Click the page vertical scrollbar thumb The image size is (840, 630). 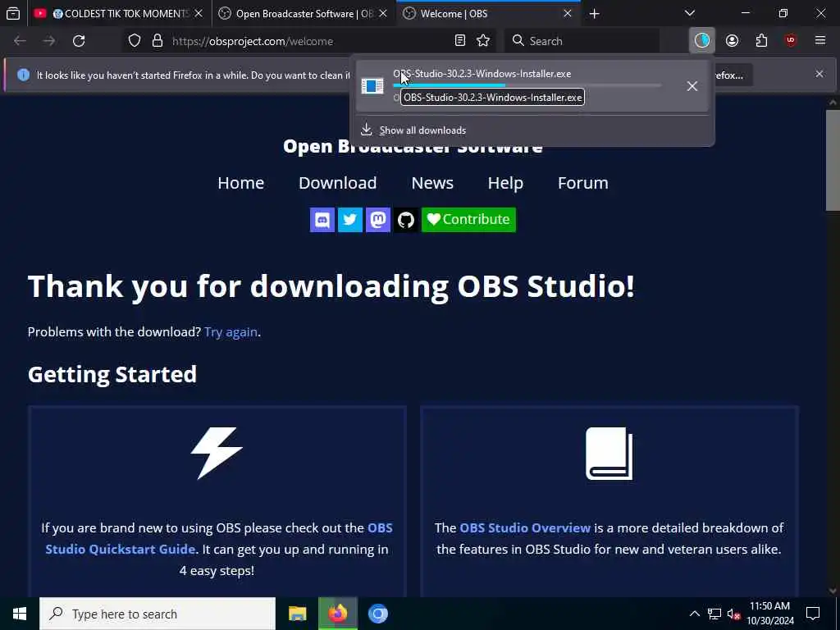coord(833,160)
